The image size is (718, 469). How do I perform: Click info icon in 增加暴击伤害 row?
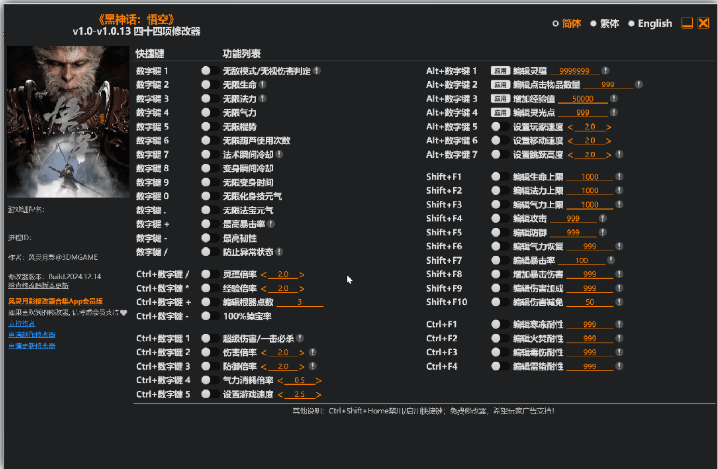(619, 274)
